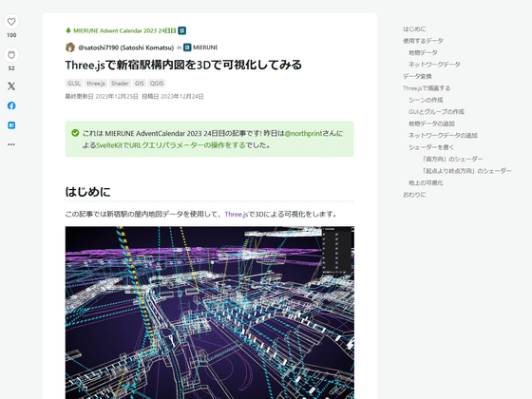Jump to ネットワークデータ in table of contents
532x399 pixels.
click(434, 65)
